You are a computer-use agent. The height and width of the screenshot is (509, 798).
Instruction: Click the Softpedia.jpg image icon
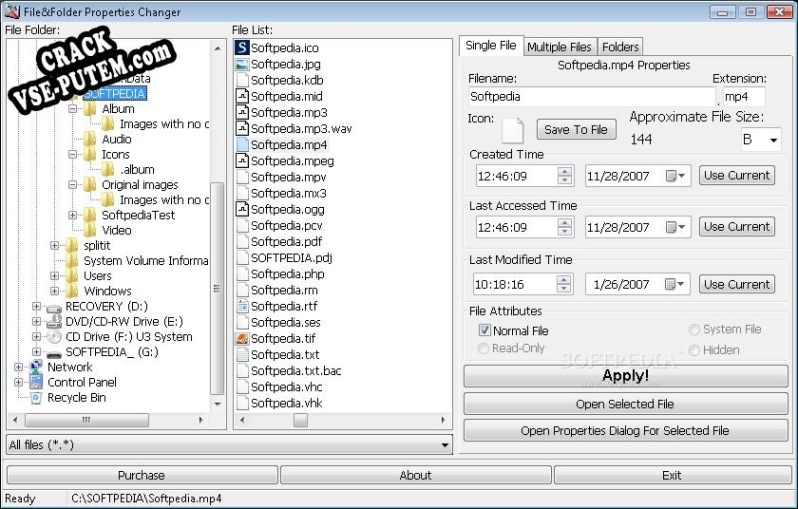click(x=242, y=64)
